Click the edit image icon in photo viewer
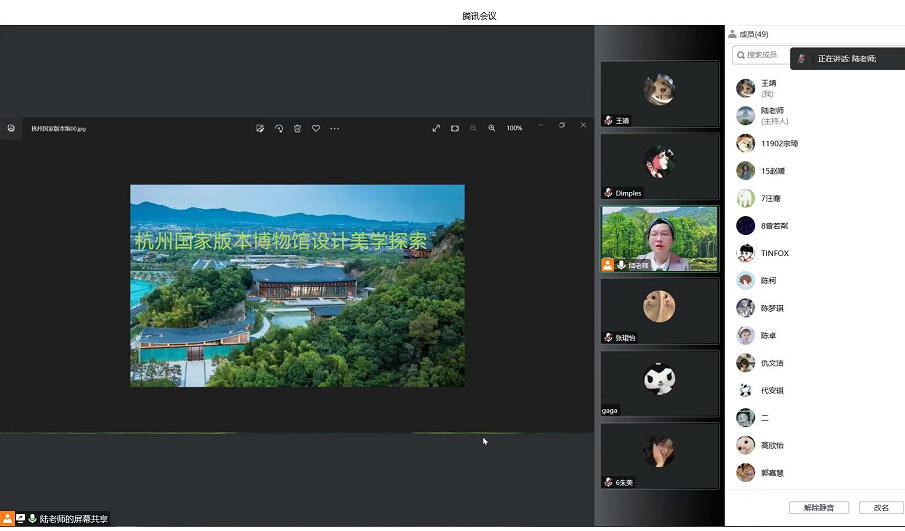Screen dimensions: 905x531 (260, 128)
